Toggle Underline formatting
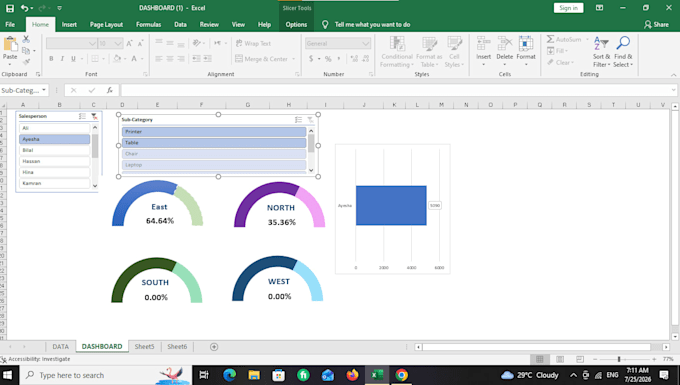The width and height of the screenshot is (680, 385). point(73,59)
